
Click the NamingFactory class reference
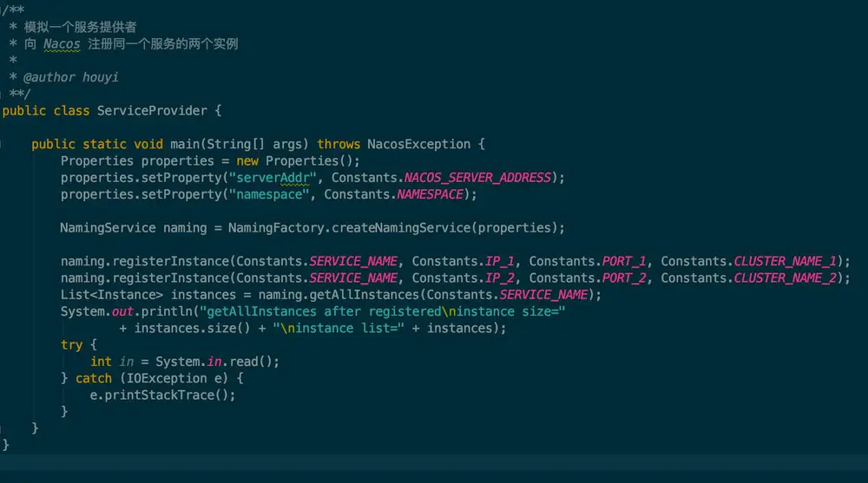[276, 228]
